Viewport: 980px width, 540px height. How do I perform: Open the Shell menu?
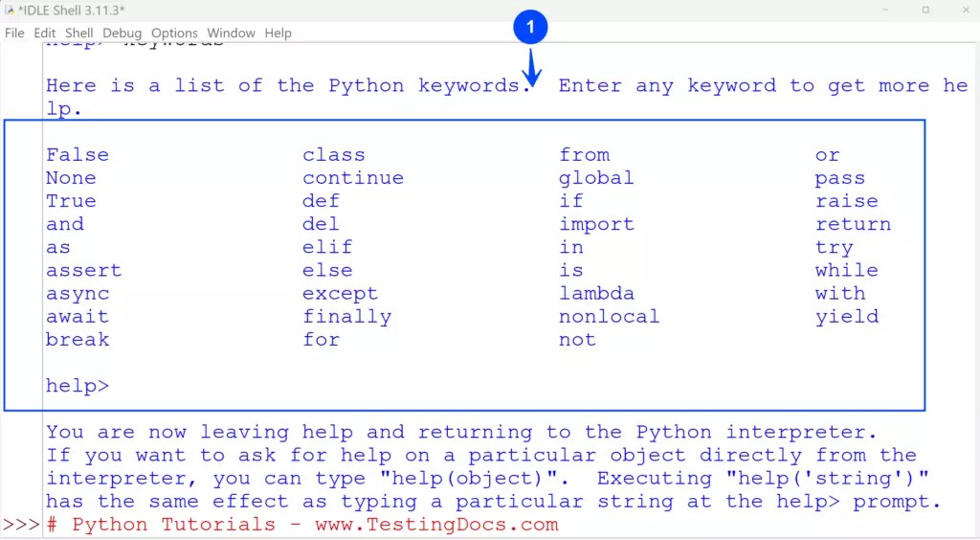coord(78,34)
